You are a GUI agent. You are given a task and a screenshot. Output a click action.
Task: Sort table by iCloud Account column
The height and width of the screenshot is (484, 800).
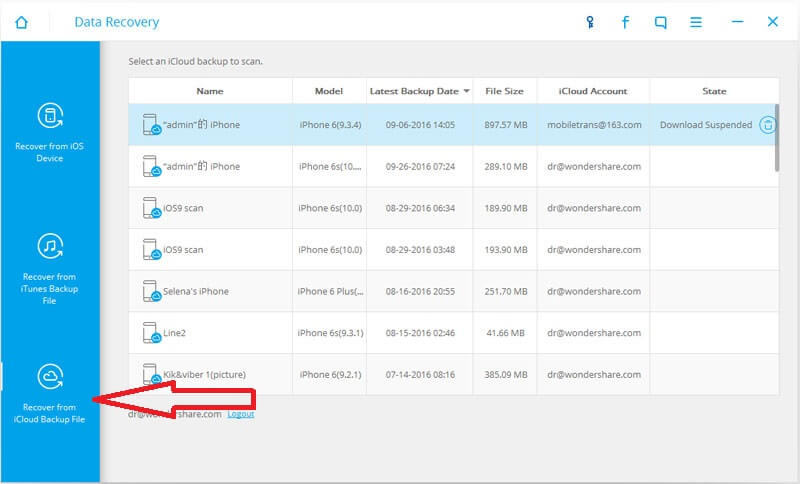(x=593, y=91)
